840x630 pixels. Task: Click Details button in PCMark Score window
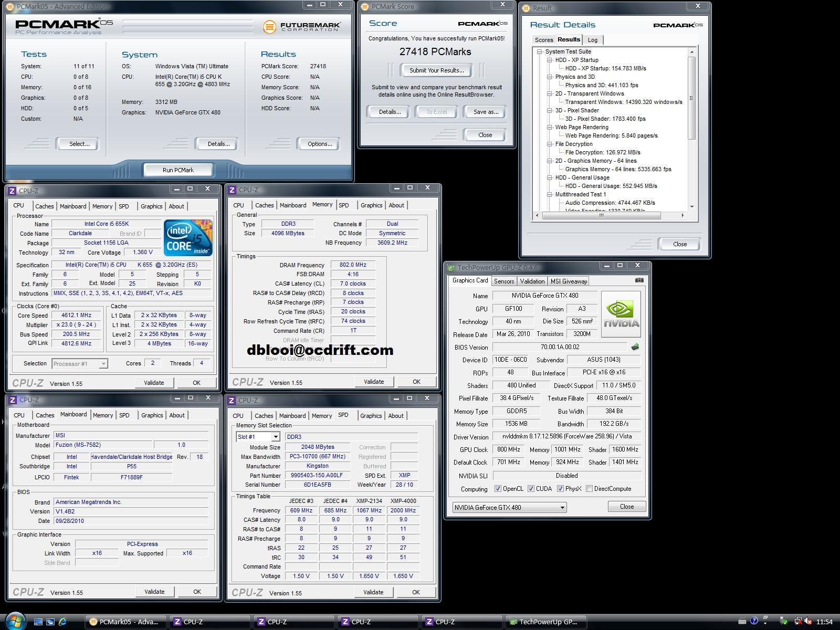click(x=390, y=112)
